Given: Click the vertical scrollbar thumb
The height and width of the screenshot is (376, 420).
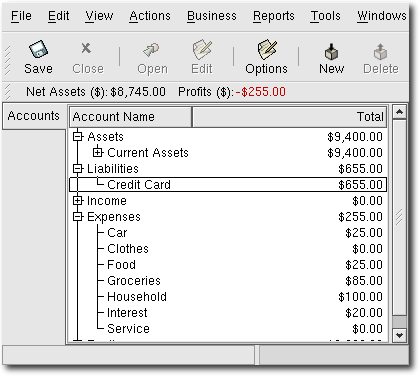Looking at the screenshot, I should click(x=399, y=218).
